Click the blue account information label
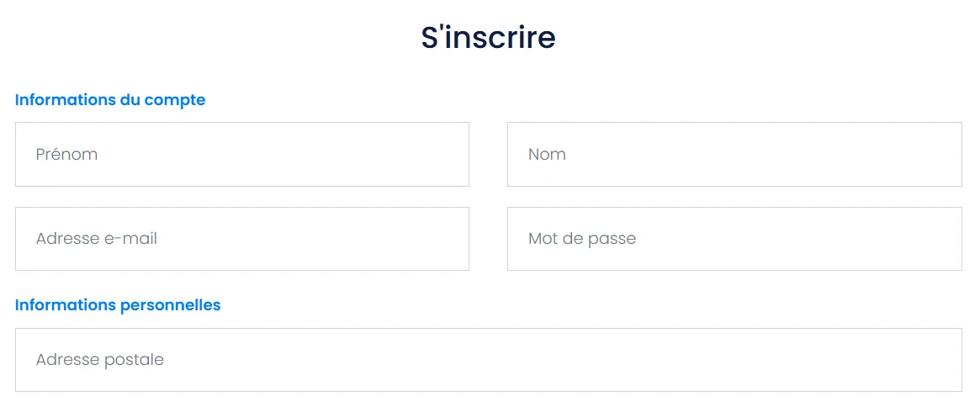Viewport: 980px width, 407px height. pos(110,100)
